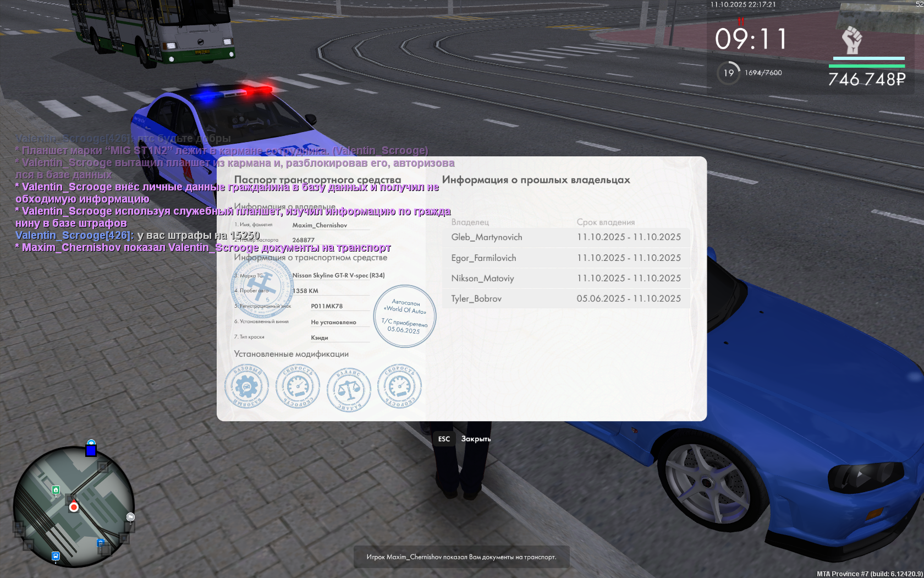Click the Не установлено vinyl value
The height and width of the screenshot is (578, 924).
click(333, 323)
